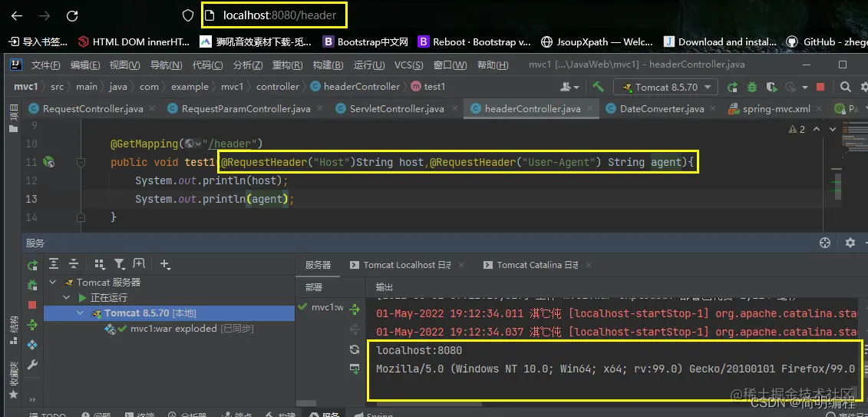Open the 帮助(H) menu
This screenshot has height=417, width=868.
point(493,65)
